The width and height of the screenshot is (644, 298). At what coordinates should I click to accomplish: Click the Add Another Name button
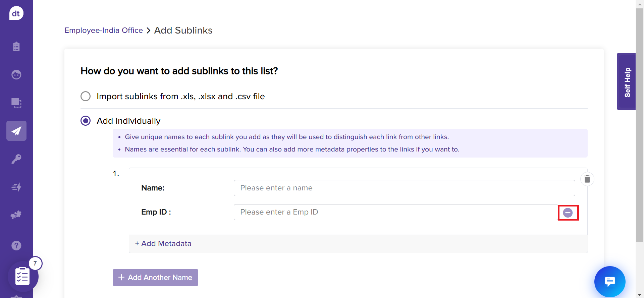(155, 278)
